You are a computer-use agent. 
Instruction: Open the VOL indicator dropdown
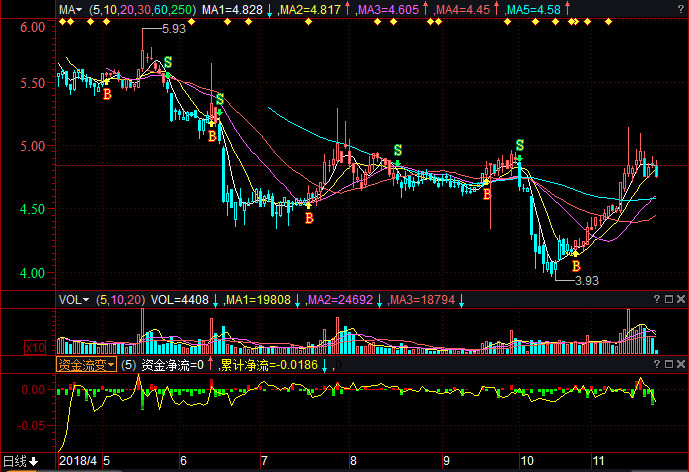(x=73, y=299)
